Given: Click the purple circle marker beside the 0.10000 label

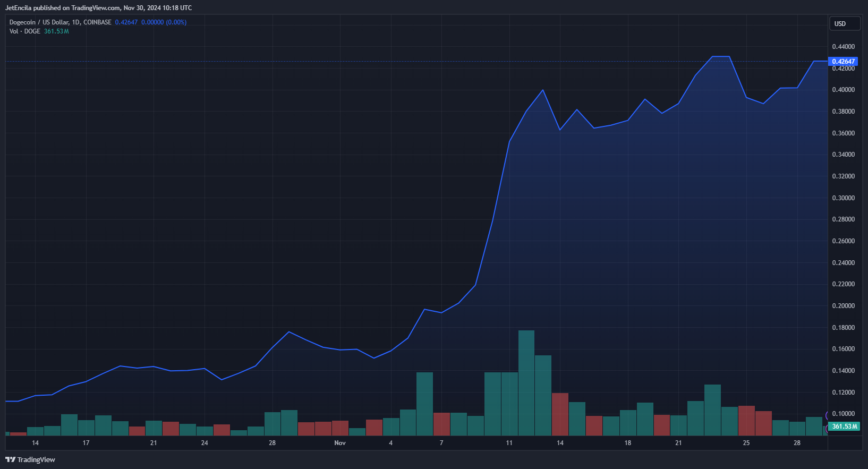Looking at the screenshot, I should pyautogui.click(x=827, y=415).
